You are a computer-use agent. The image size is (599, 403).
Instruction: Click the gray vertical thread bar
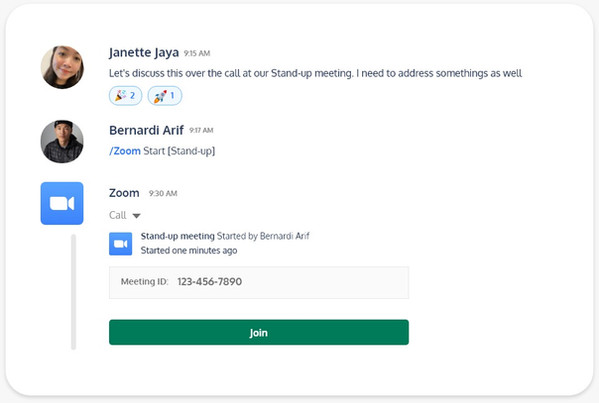click(73, 292)
